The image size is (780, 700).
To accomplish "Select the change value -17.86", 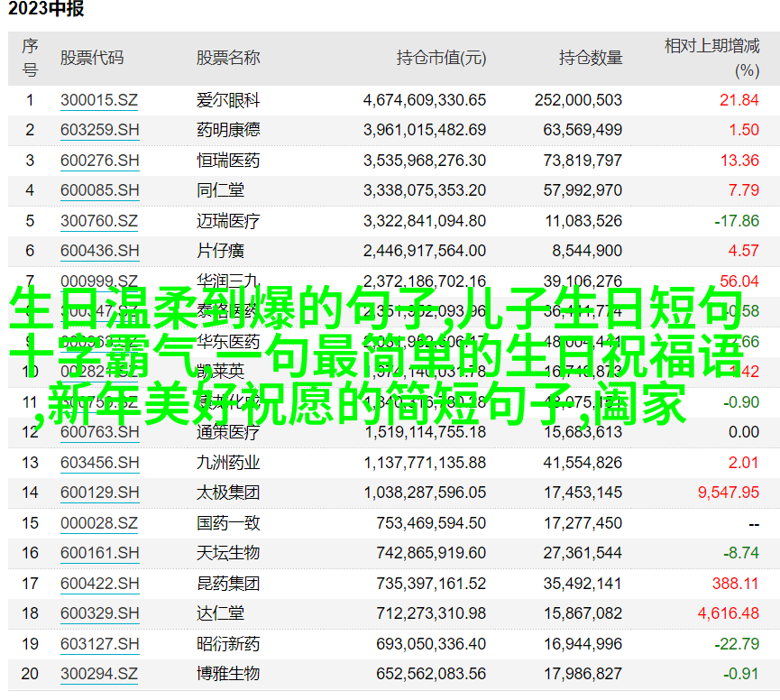I will 737,221.
